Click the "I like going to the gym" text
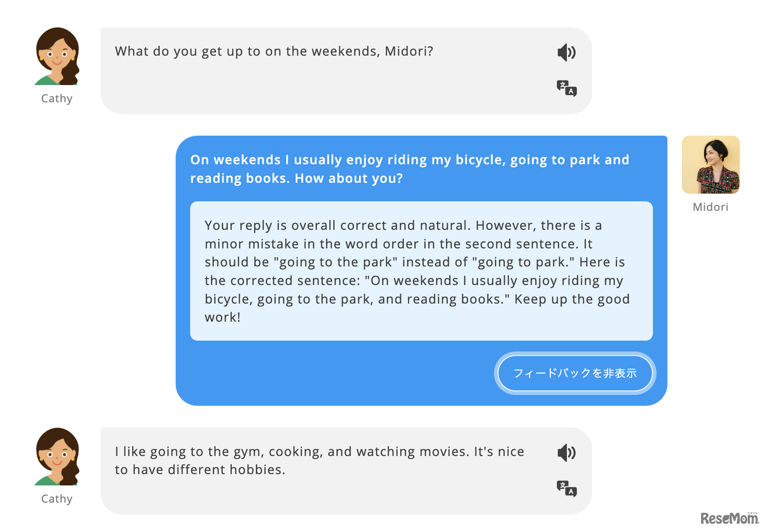The image size is (767, 532). (x=198, y=452)
